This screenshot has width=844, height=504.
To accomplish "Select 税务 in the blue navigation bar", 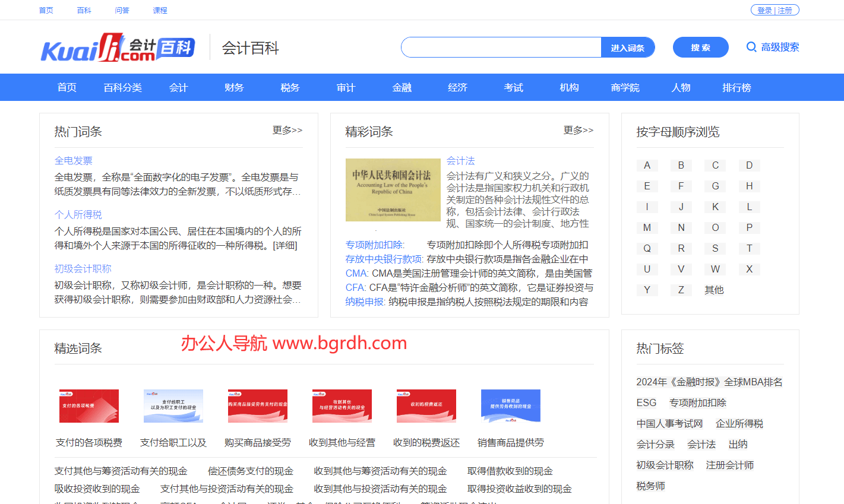I will pos(290,87).
